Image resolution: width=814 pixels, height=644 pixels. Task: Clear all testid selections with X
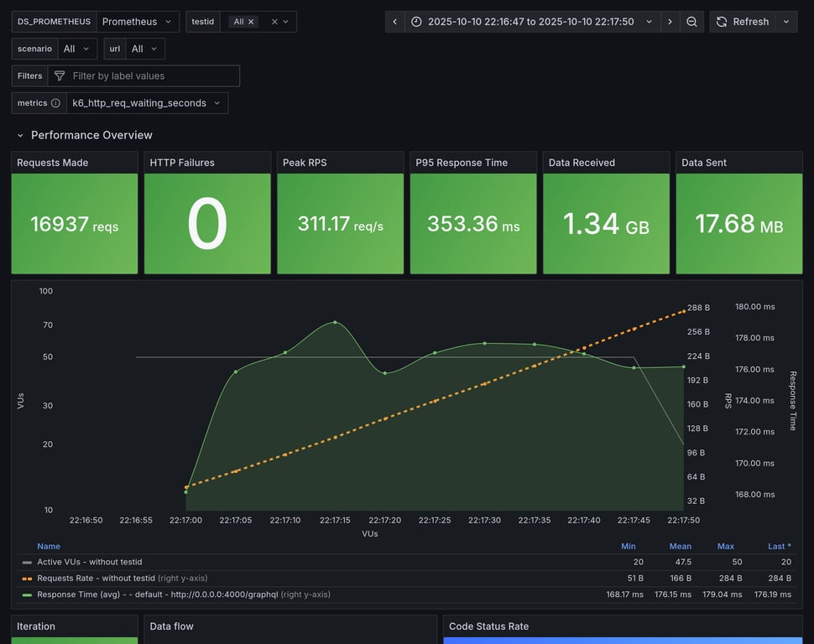[x=274, y=22]
